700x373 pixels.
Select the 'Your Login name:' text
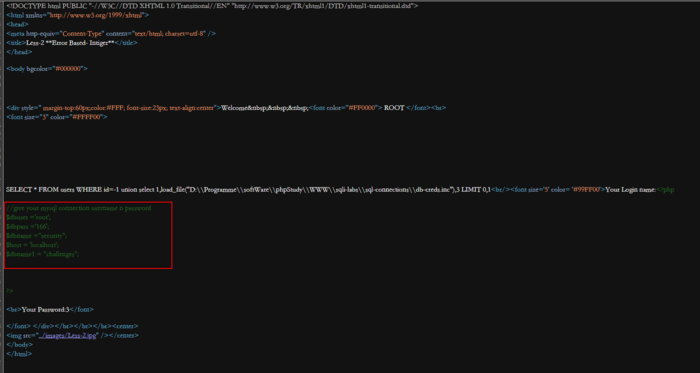[x=630, y=190]
